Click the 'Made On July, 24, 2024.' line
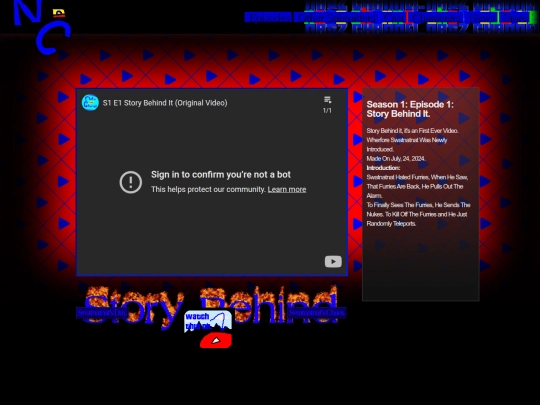This screenshot has height=405, width=540. (x=396, y=158)
